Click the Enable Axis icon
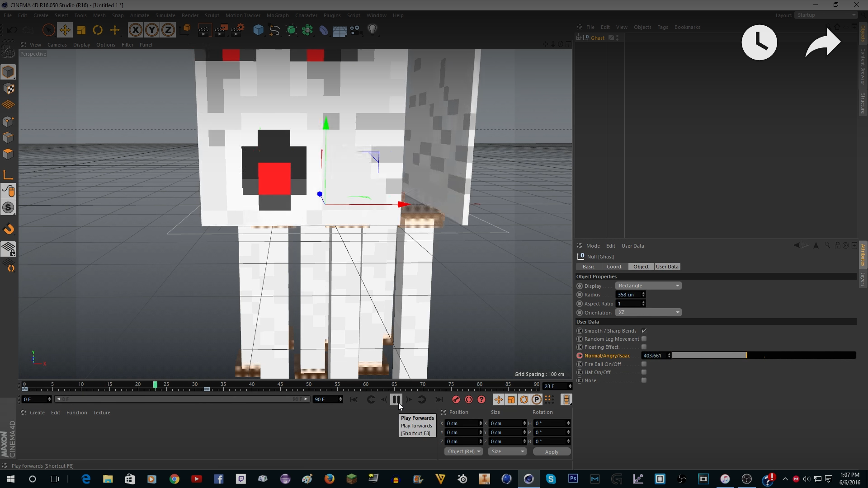Image resolution: width=868 pixels, height=488 pixels. pos(8,175)
